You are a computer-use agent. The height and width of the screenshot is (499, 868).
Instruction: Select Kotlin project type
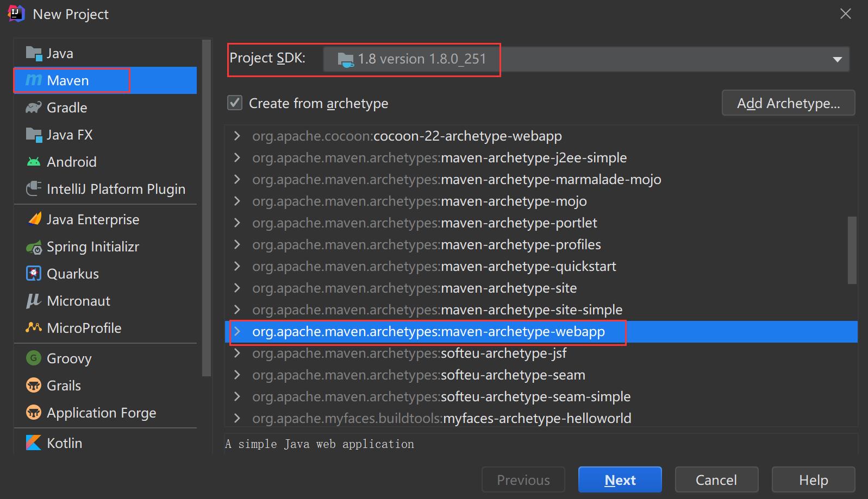[105, 443]
